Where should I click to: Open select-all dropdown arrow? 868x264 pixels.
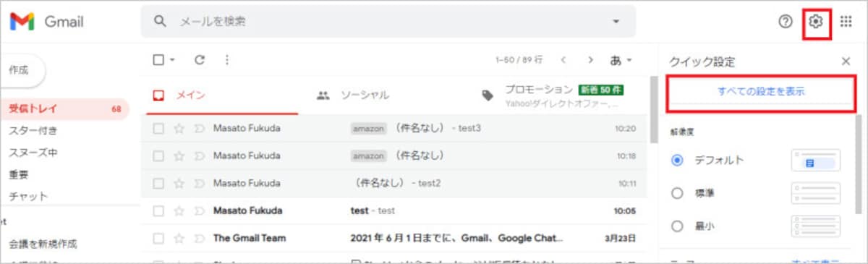[172, 60]
